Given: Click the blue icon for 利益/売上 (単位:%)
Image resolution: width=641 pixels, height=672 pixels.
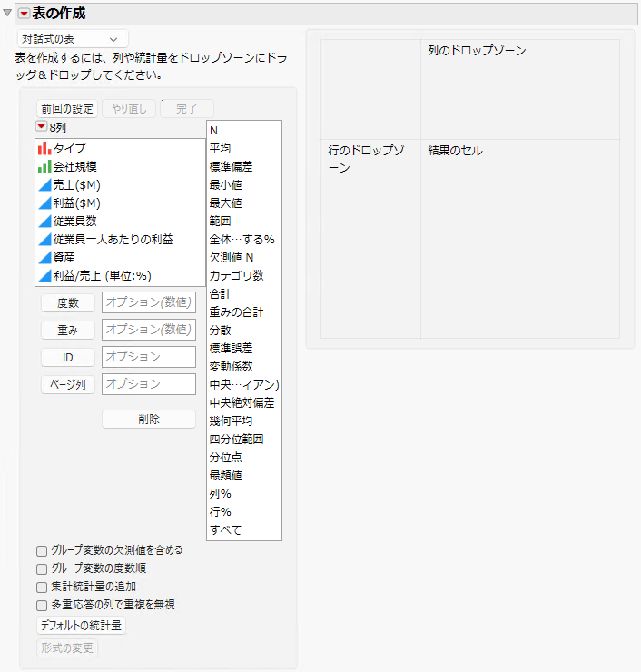Looking at the screenshot, I should pyautogui.click(x=44, y=275).
